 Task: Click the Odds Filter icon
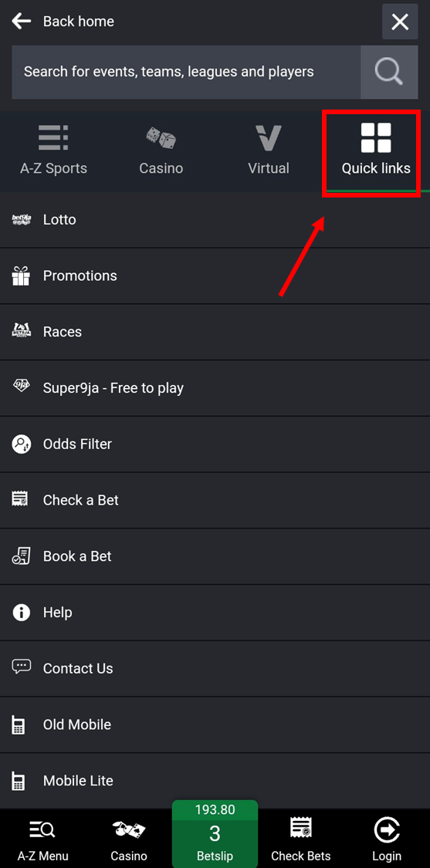(x=21, y=444)
